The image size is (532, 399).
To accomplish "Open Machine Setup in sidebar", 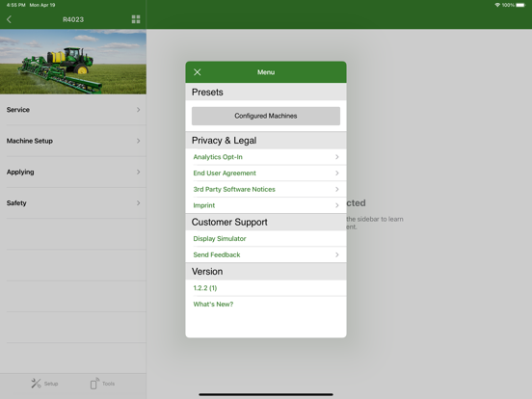I will tap(73, 141).
